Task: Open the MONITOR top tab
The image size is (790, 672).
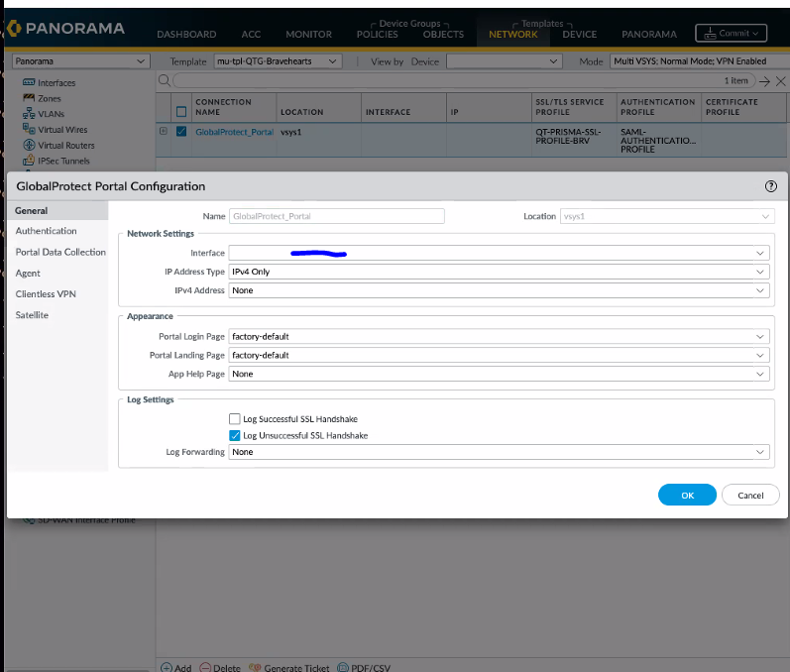Action: [x=309, y=35]
